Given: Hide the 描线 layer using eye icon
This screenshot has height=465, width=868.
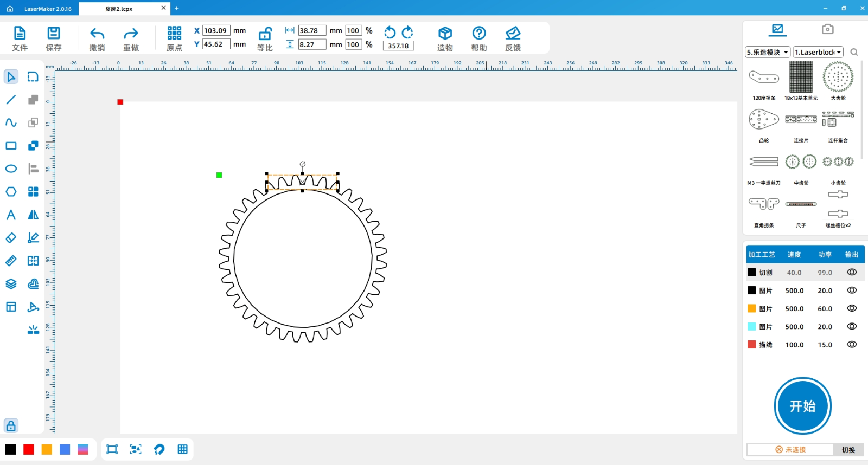Looking at the screenshot, I should pyautogui.click(x=852, y=345).
